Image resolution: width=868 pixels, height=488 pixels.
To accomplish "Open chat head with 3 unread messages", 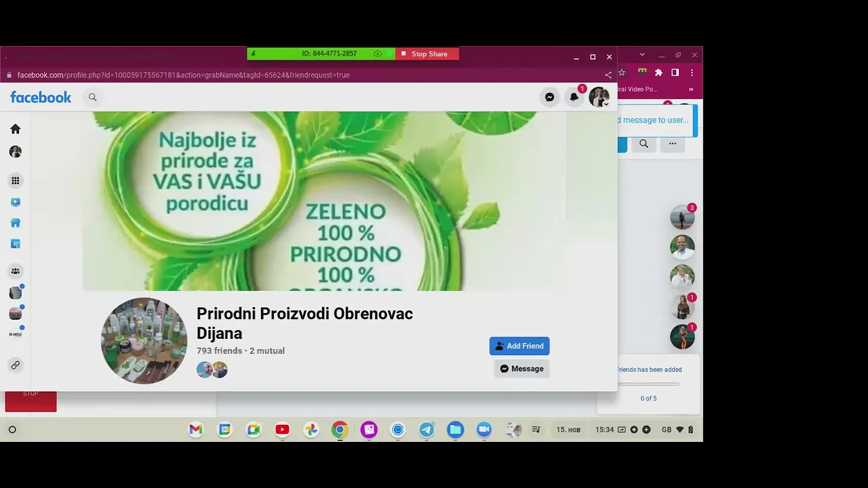I will (x=682, y=217).
